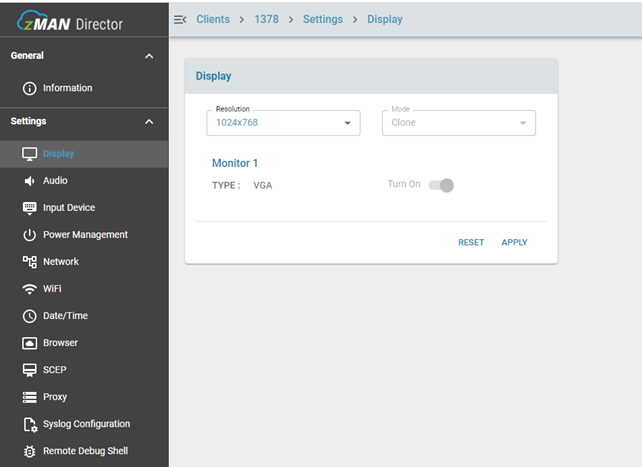Select SCEP in the sidebar
The width and height of the screenshot is (642, 467).
pyautogui.click(x=84, y=370)
